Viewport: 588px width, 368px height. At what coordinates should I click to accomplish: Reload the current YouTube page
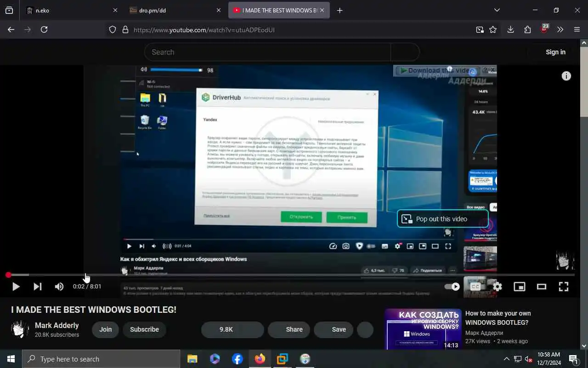44,29
